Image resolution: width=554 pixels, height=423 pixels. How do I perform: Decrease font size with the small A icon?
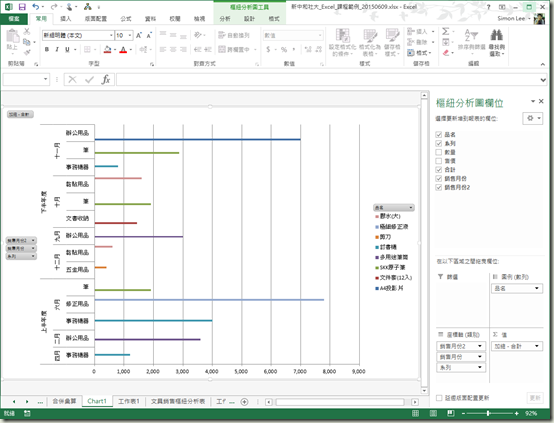click(x=149, y=35)
